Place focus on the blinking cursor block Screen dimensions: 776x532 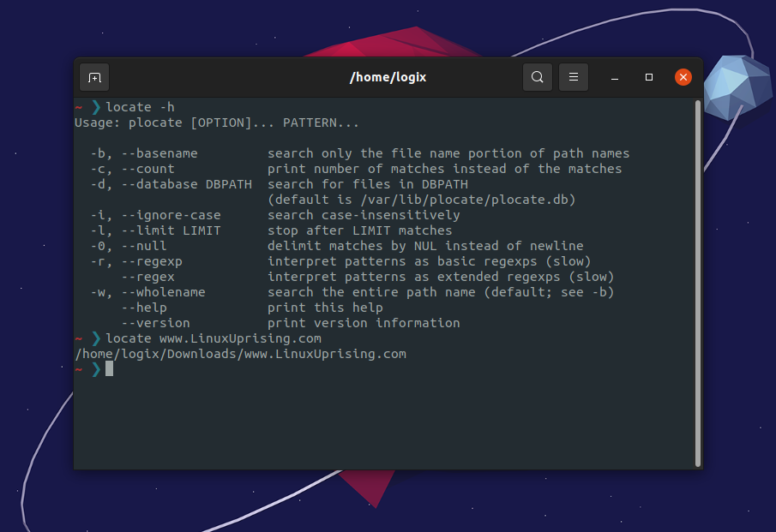tap(110, 369)
